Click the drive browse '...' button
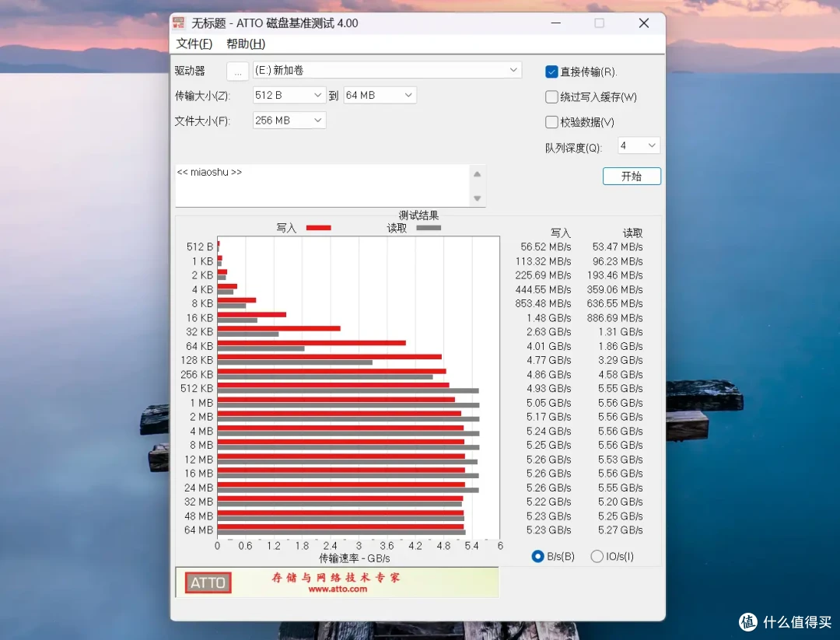840x640 pixels. pos(238,72)
